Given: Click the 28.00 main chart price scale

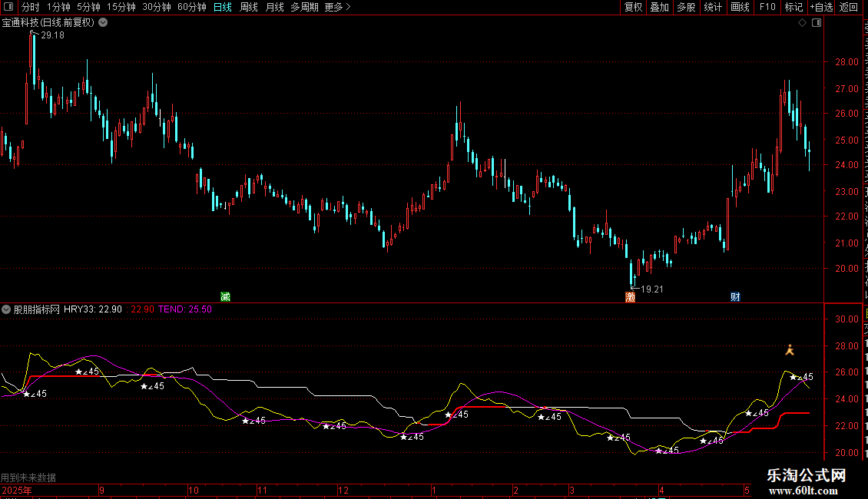Looking at the screenshot, I should click(847, 62).
